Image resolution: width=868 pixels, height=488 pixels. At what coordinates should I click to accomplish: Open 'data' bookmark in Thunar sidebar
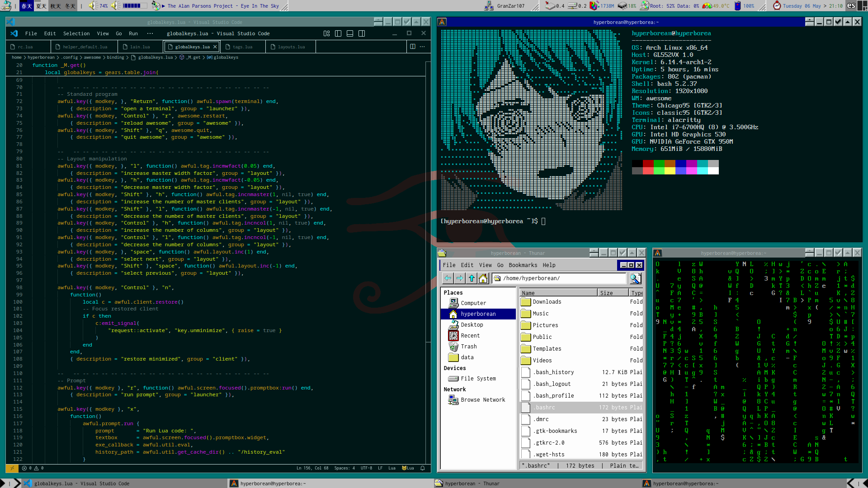(478, 357)
